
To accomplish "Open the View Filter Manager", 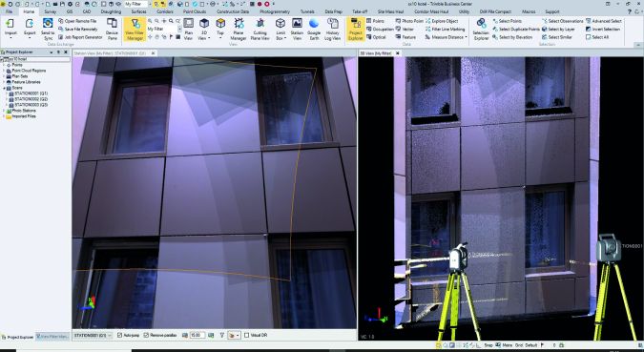I will point(135,29).
